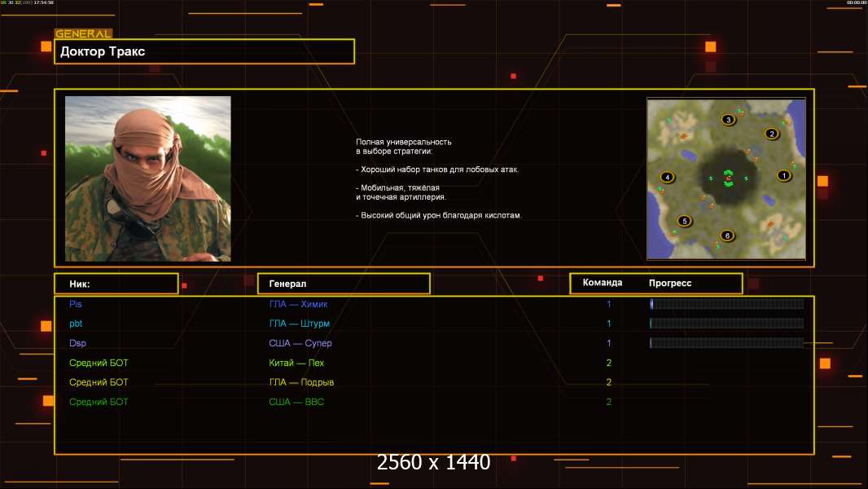Click start position marker 5 on minimap
The image size is (868, 489).
[x=684, y=221]
